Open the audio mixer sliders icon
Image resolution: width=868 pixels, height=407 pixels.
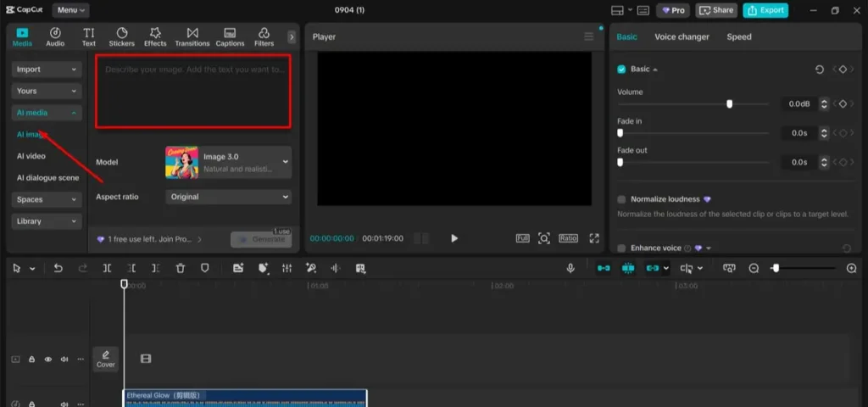[x=287, y=268]
